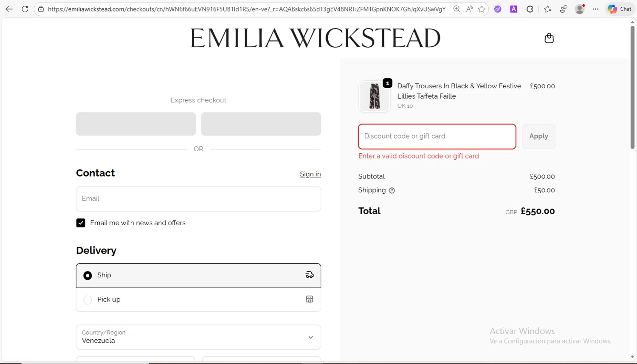Click the shipping help question mark icon
This screenshot has width=637, height=364.
pyautogui.click(x=392, y=191)
